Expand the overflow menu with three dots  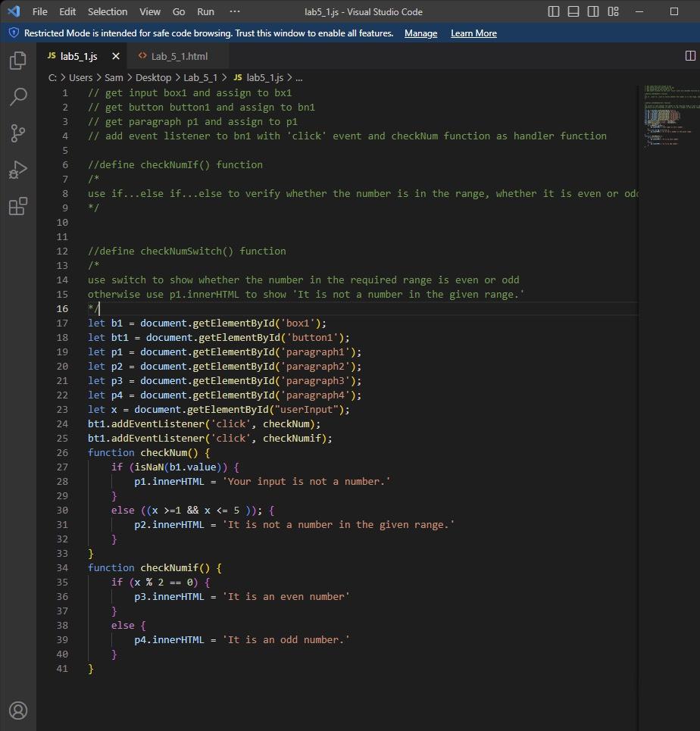point(234,11)
